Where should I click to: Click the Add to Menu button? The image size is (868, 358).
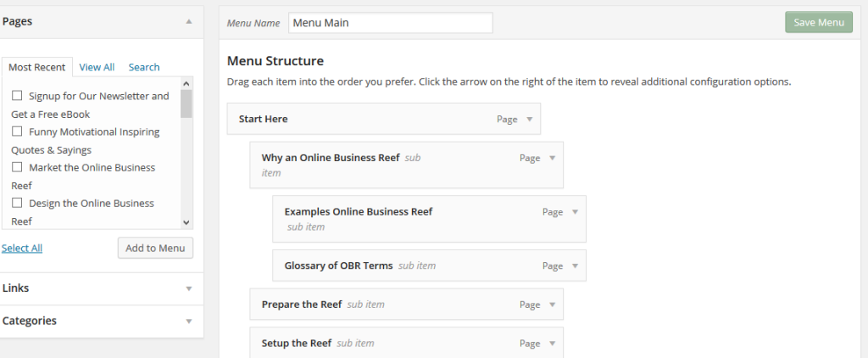[155, 248]
